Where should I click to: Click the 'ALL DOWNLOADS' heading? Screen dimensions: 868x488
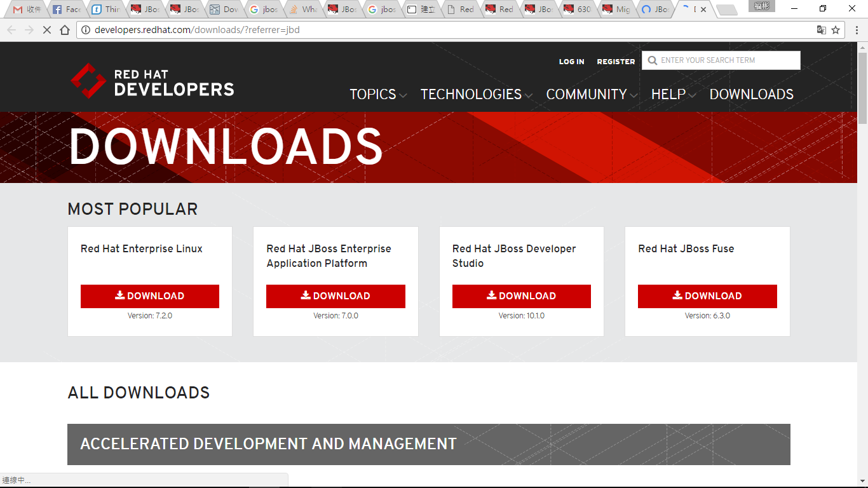[139, 393]
